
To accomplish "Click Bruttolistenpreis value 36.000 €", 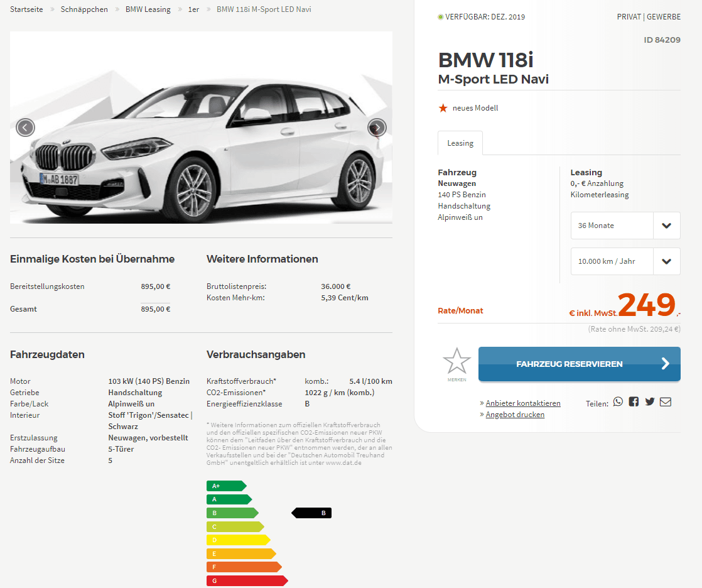I will [x=336, y=286].
